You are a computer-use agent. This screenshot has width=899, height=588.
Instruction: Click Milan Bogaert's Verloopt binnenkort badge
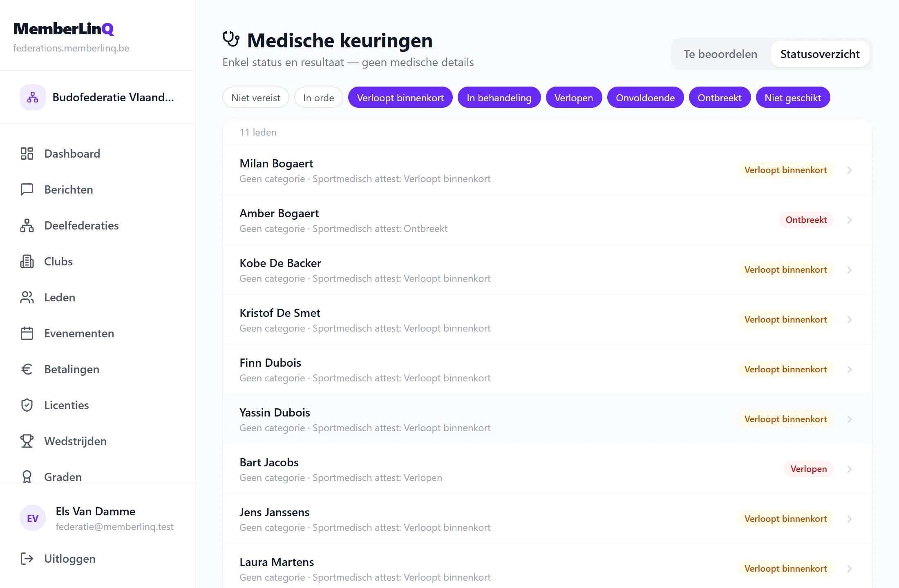pyautogui.click(x=785, y=170)
